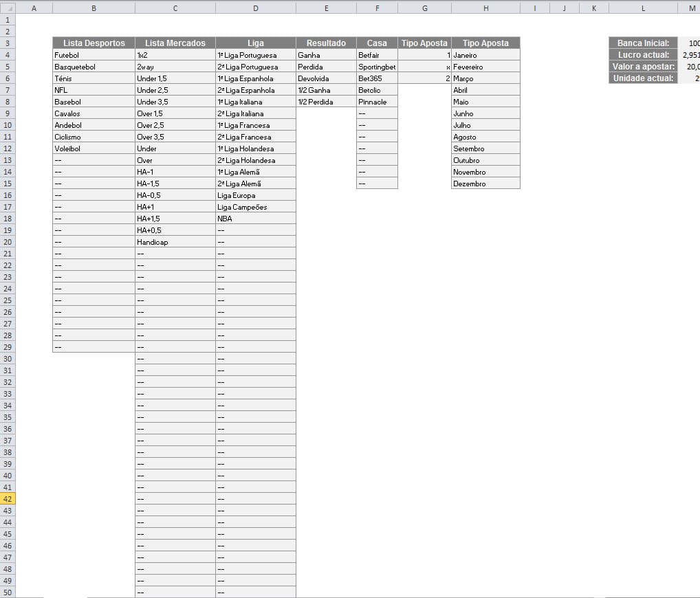700x598 pixels.
Task: Click the Banca Inicial label cell
Action: coord(643,43)
